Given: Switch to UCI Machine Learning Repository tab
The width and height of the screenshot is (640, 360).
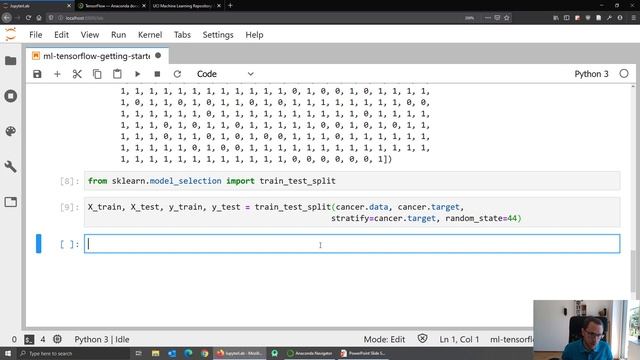Looking at the screenshot, I should pos(182,6).
